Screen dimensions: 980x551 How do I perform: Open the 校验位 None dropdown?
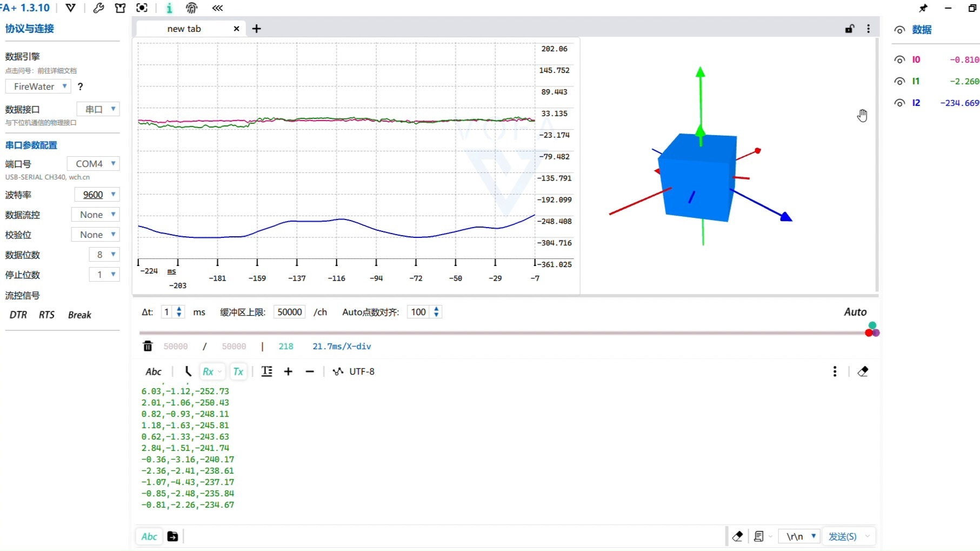(95, 235)
